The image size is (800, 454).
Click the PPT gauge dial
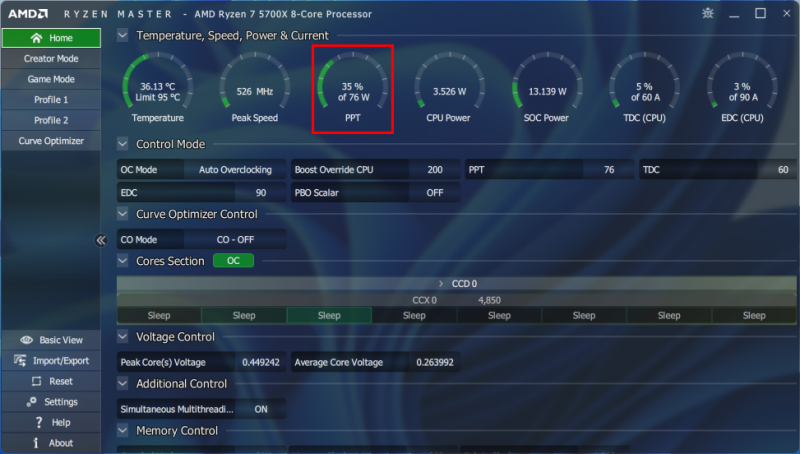pyautogui.click(x=353, y=88)
